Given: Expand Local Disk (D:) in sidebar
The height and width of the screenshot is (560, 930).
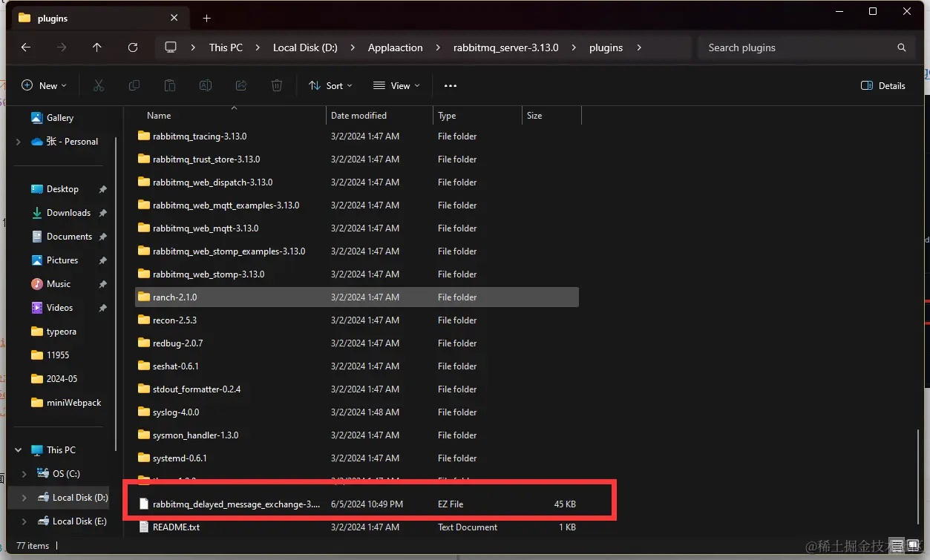Looking at the screenshot, I should click(24, 497).
